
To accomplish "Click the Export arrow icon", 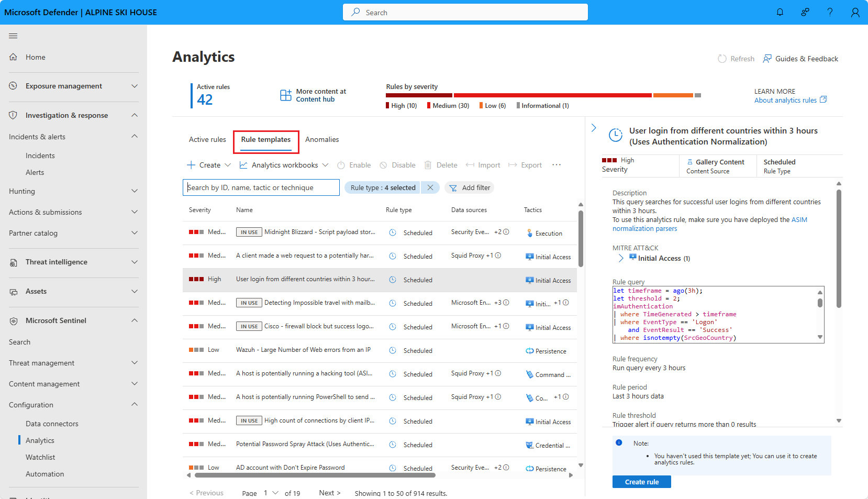I will click(x=513, y=165).
